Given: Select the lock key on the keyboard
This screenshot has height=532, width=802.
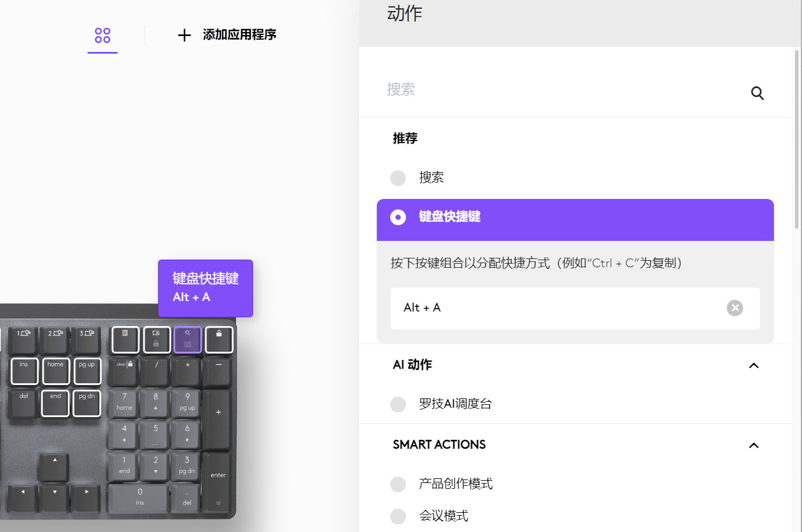Looking at the screenshot, I should pyautogui.click(x=219, y=339).
